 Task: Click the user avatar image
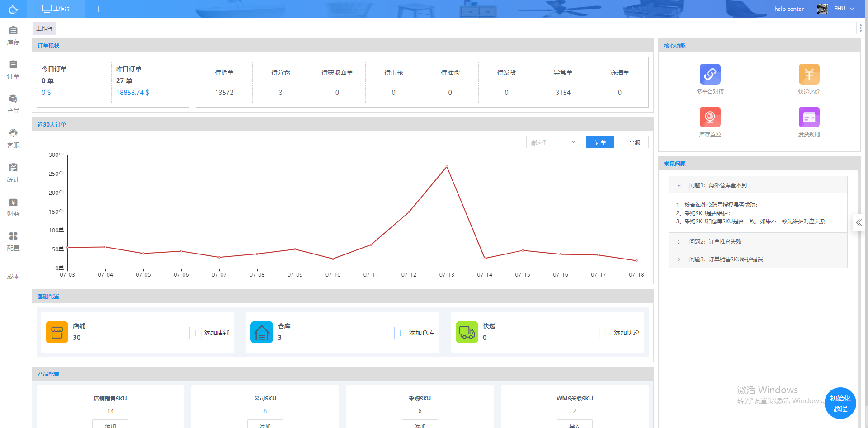[x=822, y=9]
